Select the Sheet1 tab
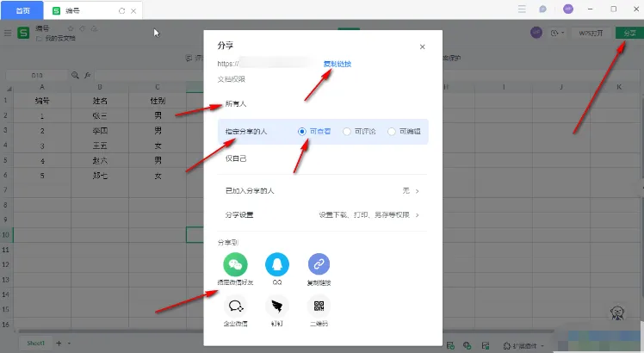Image resolution: width=644 pixels, height=353 pixels. click(x=36, y=344)
